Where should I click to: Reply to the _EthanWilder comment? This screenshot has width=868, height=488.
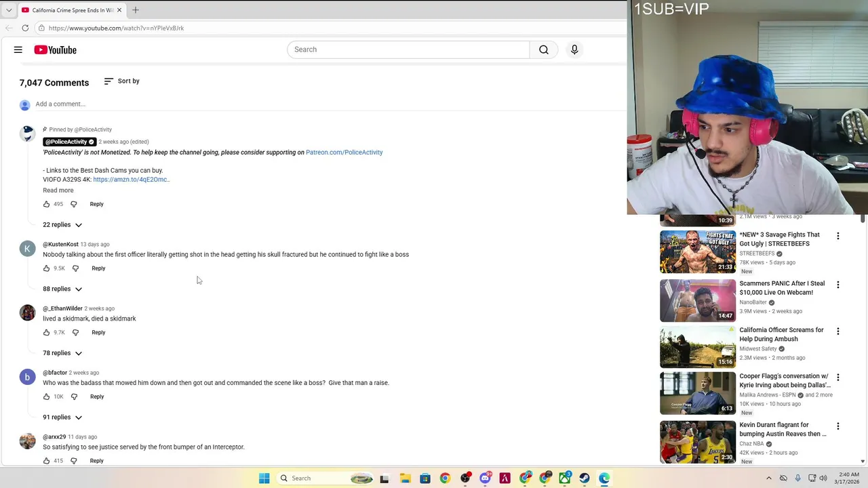(98, 333)
